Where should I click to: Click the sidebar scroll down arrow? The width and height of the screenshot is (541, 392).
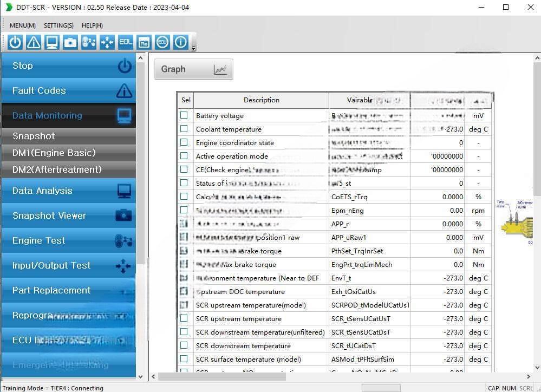[x=141, y=377]
